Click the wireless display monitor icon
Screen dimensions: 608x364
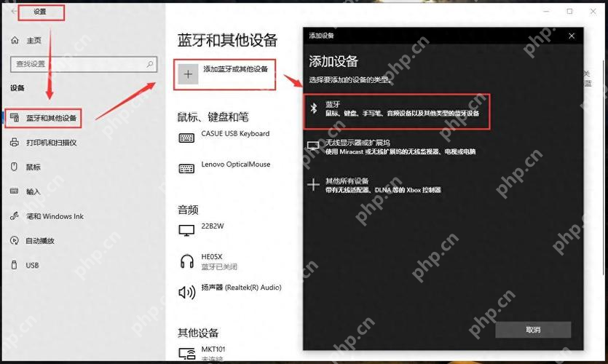[x=313, y=146]
